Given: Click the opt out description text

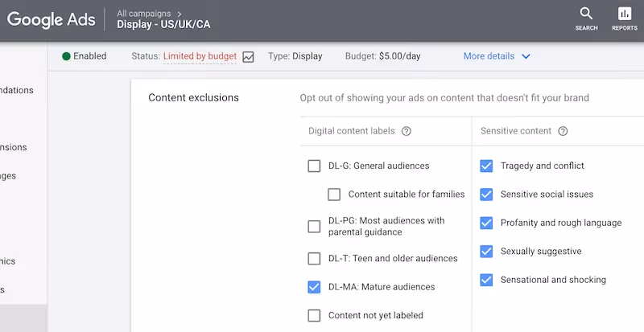Looking at the screenshot, I should (444, 98).
